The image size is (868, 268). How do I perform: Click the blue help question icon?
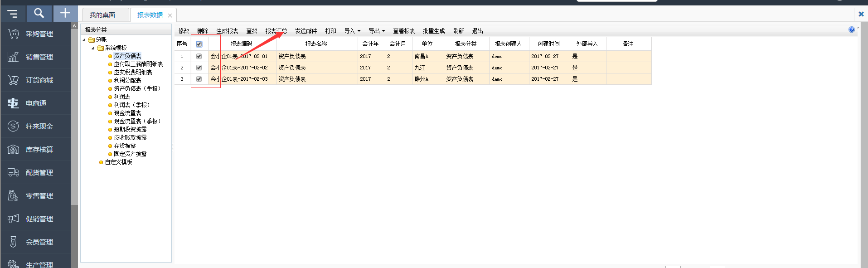(x=851, y=29)
